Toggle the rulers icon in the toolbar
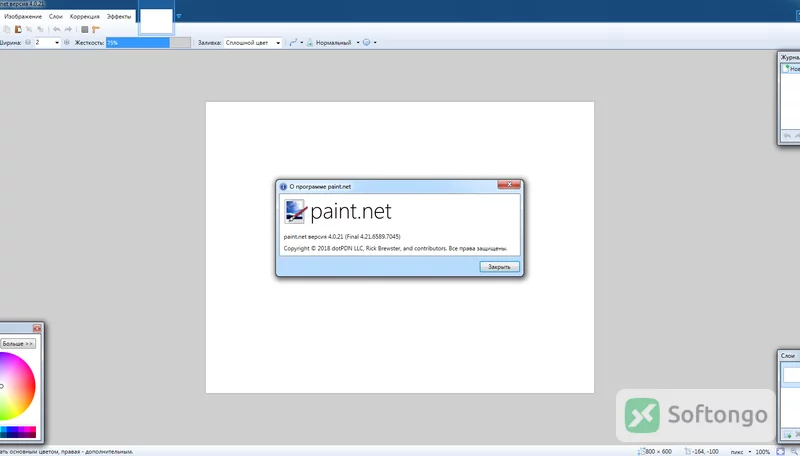This screenshot has height=456, width=800. pos(96,30)
